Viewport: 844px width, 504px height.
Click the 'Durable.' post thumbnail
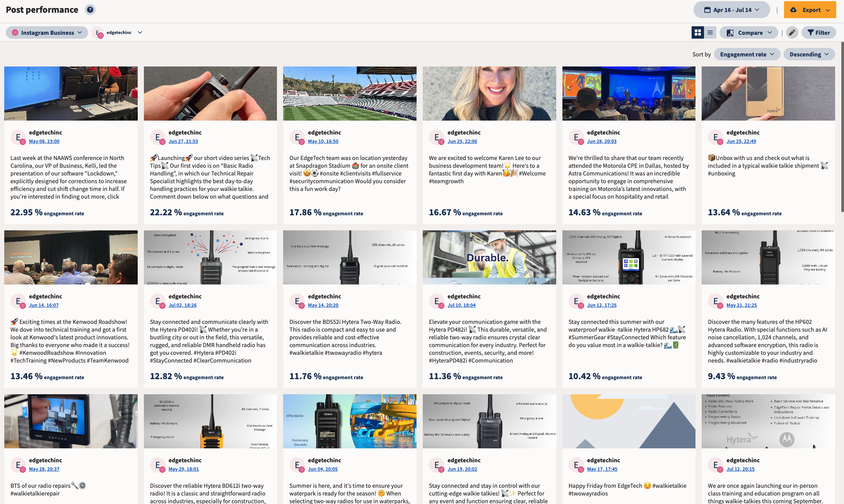point(489,257)
